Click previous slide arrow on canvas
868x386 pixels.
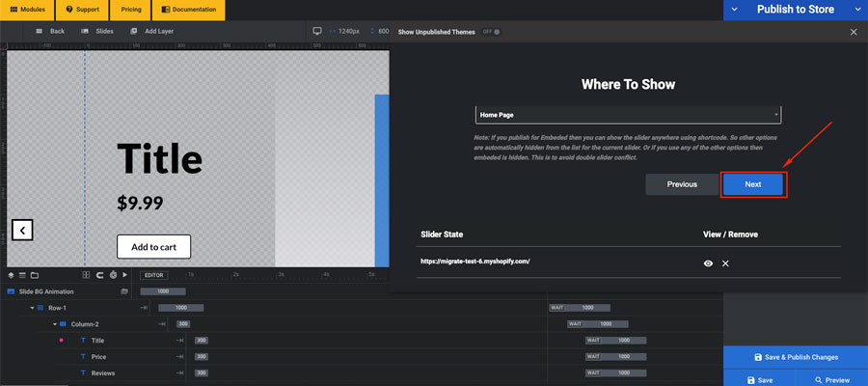coord(23,230)
